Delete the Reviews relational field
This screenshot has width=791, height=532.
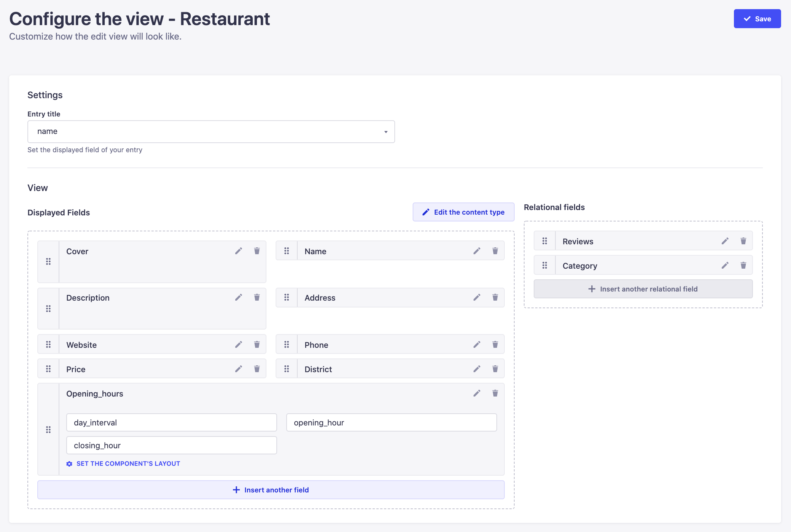(743, 241)
